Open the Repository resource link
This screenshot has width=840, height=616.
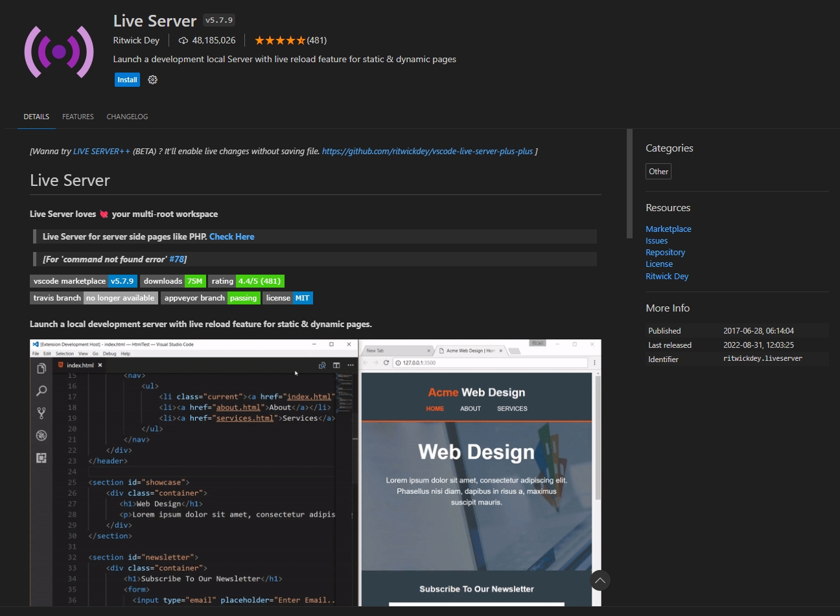click(x=665, y=253)
